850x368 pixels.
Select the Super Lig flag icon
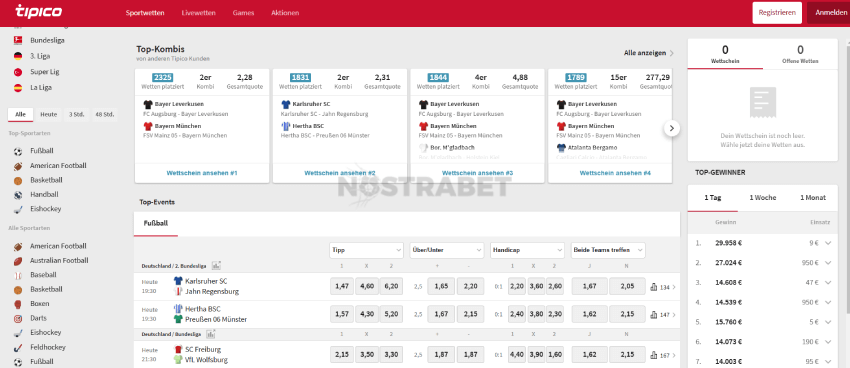click(x=18, y=72)
